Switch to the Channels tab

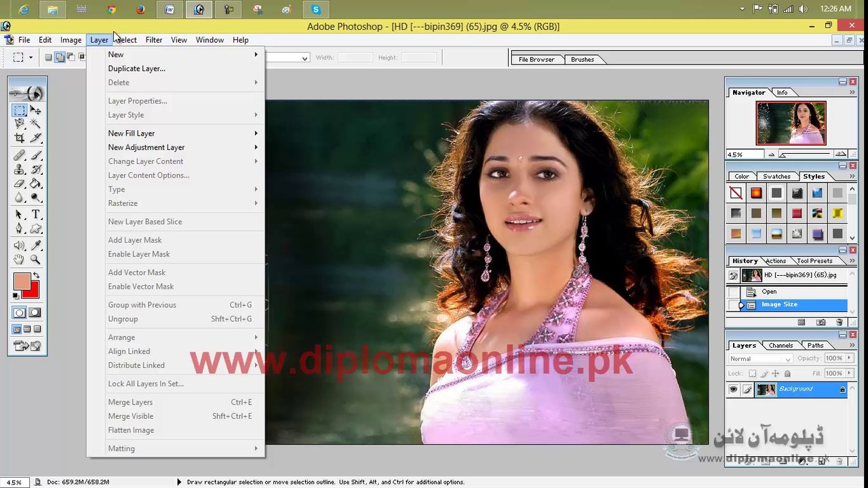(x=781, y=346)
